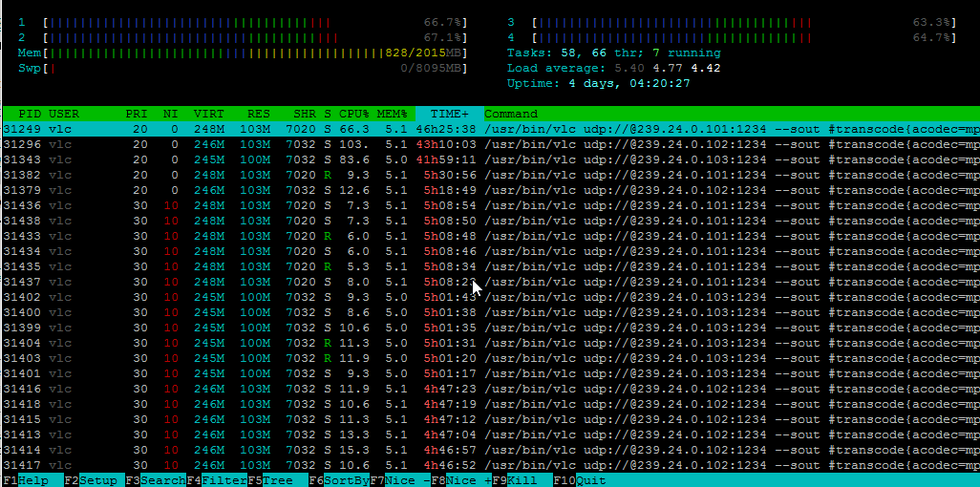Select process row with PID 31400
Viewport: 980px width, 487px height.
click(x=491, y=312)
